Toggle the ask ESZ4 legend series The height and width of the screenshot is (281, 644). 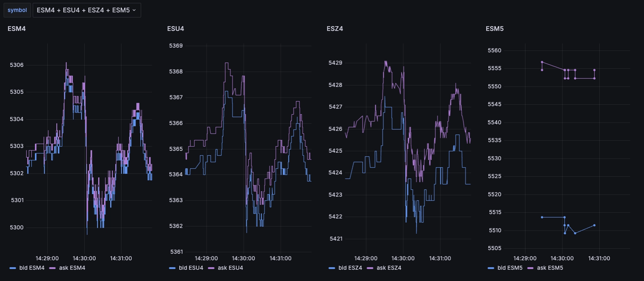tap(389, 268)
